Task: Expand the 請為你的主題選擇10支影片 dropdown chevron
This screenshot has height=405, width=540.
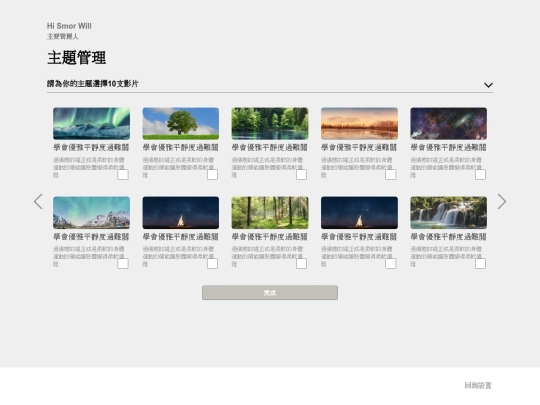Action: tap(488, 85)
